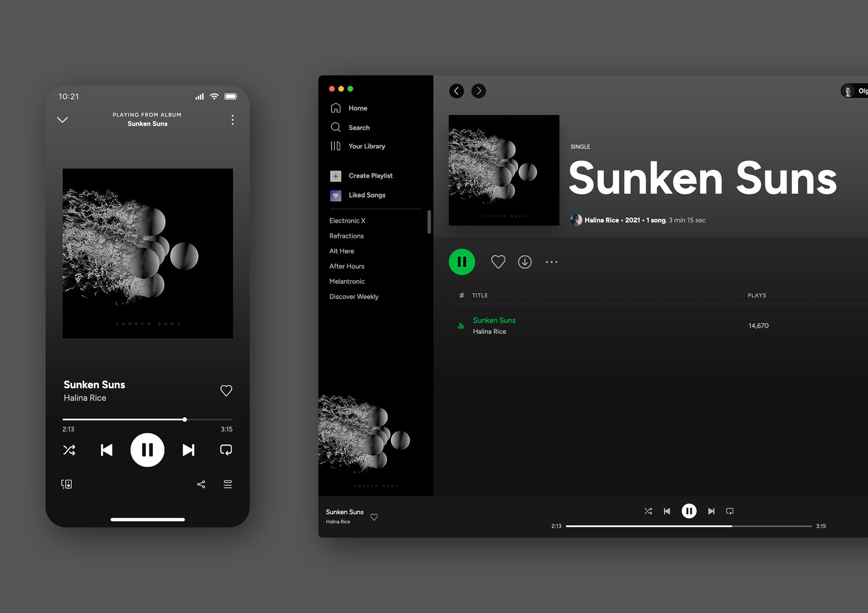Click the green equalizer icon in track row
This screenshot has width=868, height=613.
[461, 326]
